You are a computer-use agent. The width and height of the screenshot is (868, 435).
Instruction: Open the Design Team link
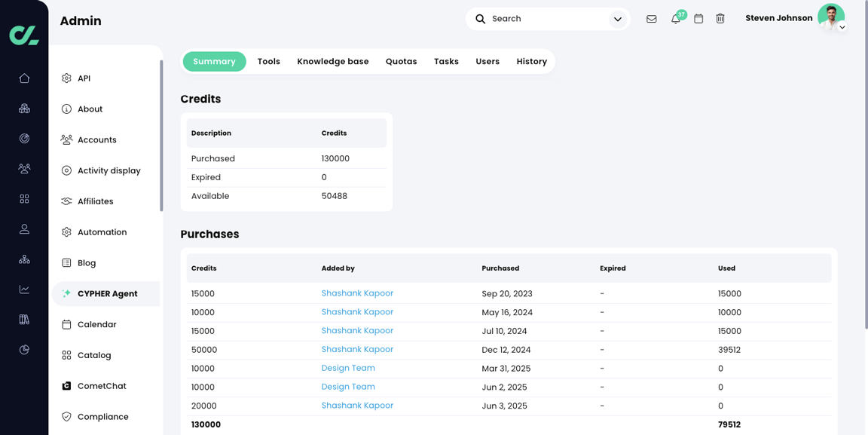(348, 368)
